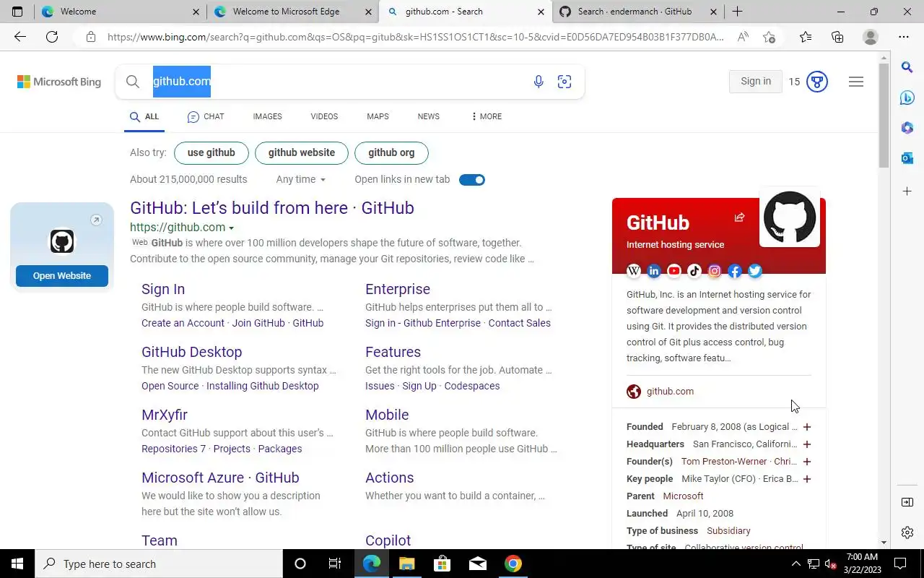
Task: Open the Any time filter dropdown
Action: pos(301,179)
